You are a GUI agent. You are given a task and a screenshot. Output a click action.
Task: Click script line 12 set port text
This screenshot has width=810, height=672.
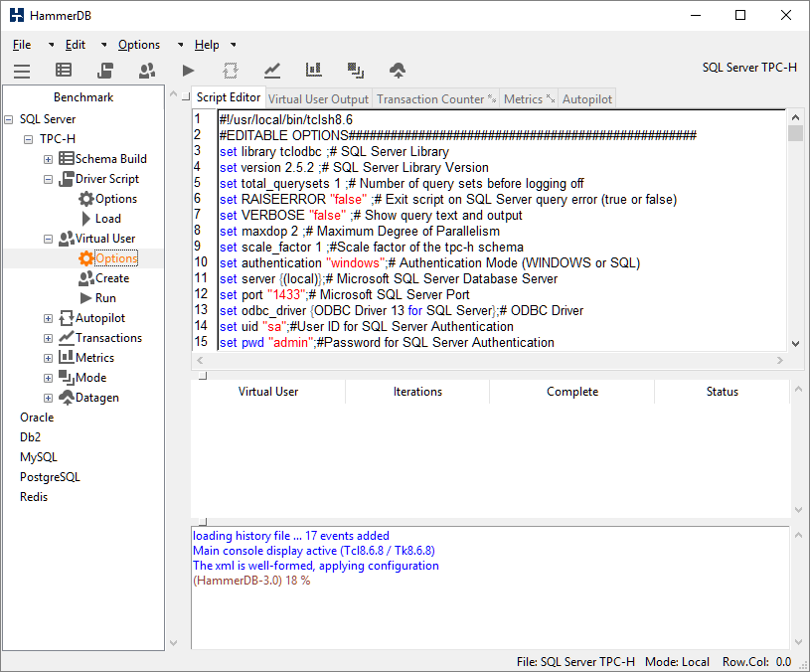tap(344, 294)
